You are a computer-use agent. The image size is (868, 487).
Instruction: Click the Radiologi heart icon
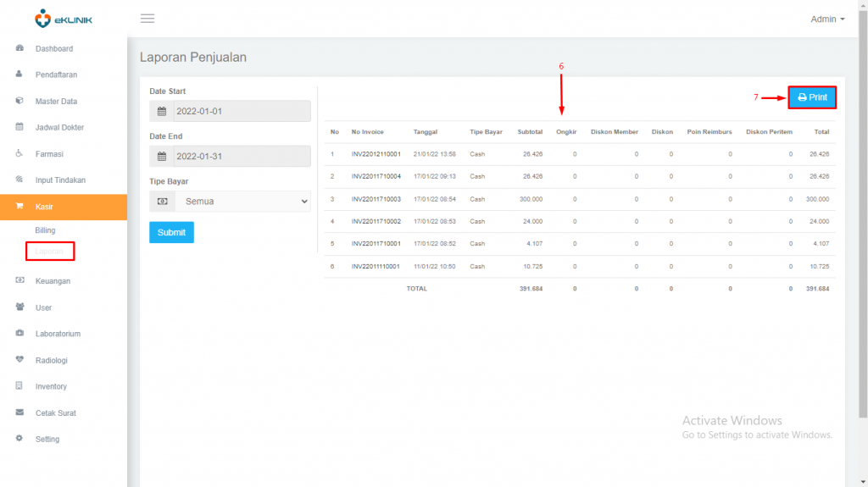click(20, 359)
